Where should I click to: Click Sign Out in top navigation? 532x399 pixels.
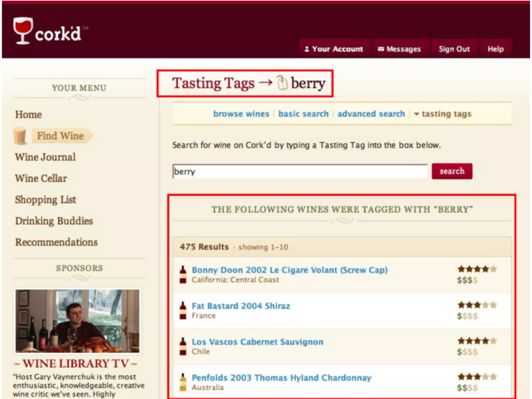click(454, 49)
